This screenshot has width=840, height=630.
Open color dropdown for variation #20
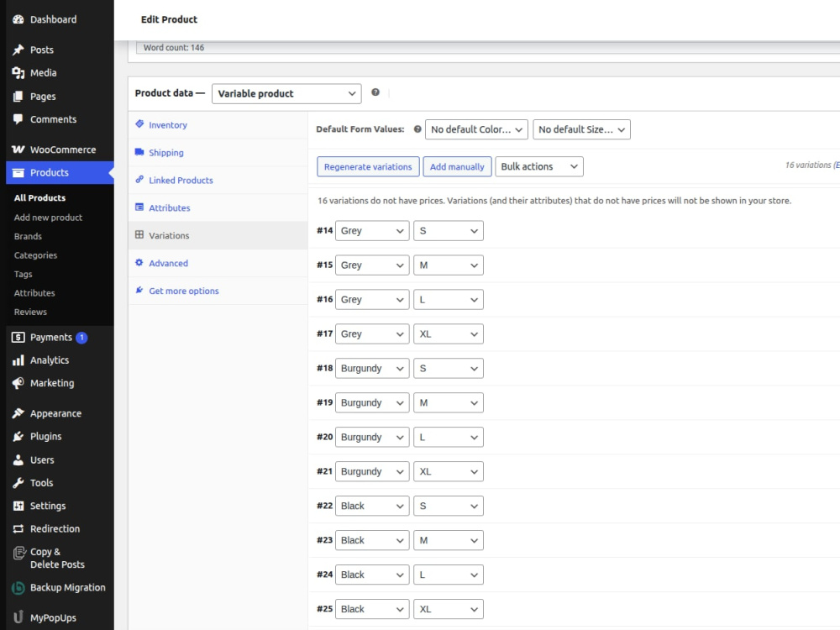(x=372, y=437)
